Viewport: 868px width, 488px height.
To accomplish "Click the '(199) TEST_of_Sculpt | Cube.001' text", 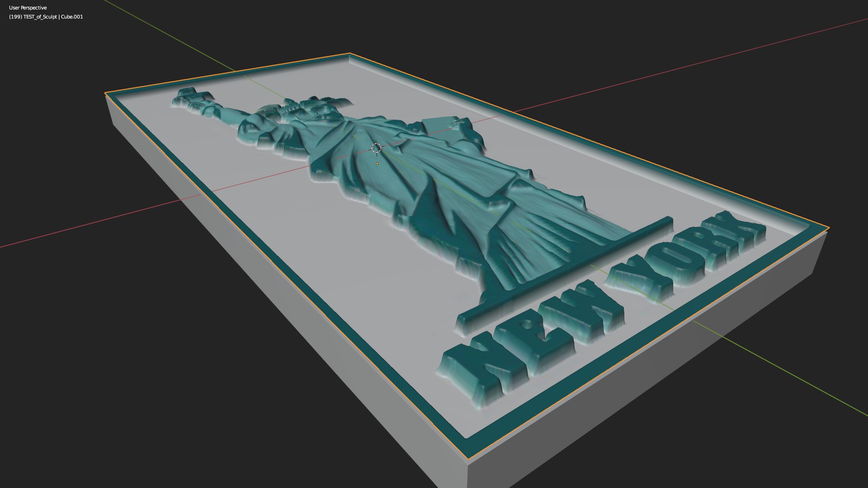I will (46, 17).
